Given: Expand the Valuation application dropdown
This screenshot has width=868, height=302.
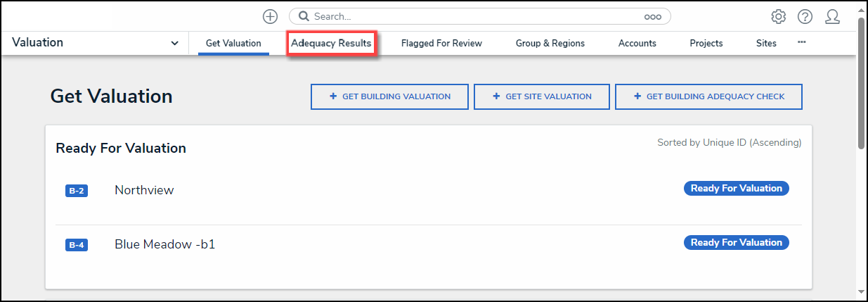Looking at the screenshot, I should 96,43.
